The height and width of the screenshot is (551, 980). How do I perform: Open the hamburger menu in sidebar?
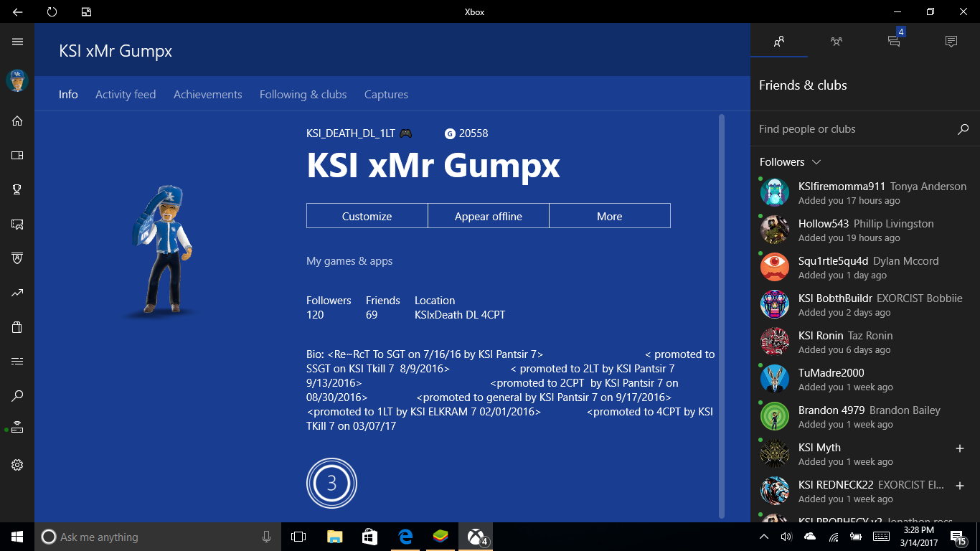point(17,42)
